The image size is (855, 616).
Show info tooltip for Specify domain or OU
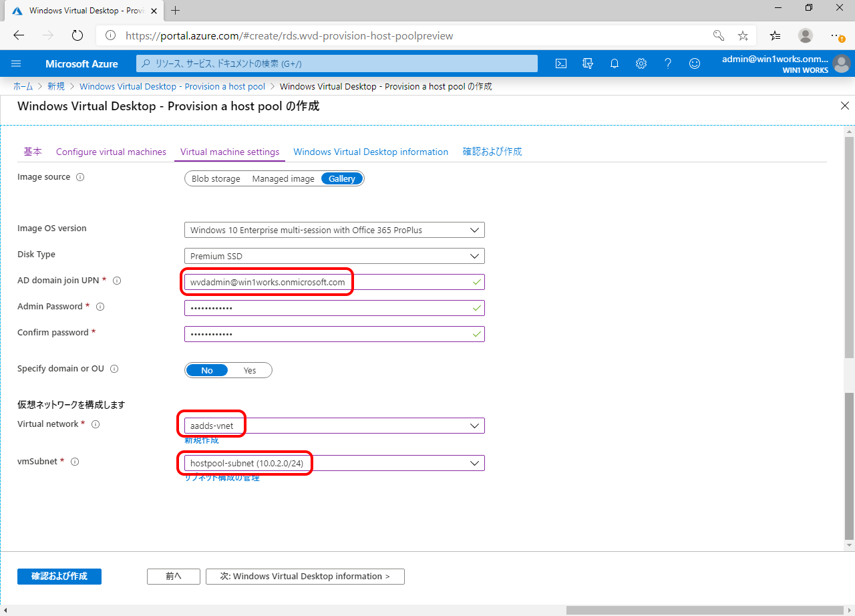(114, 369)
